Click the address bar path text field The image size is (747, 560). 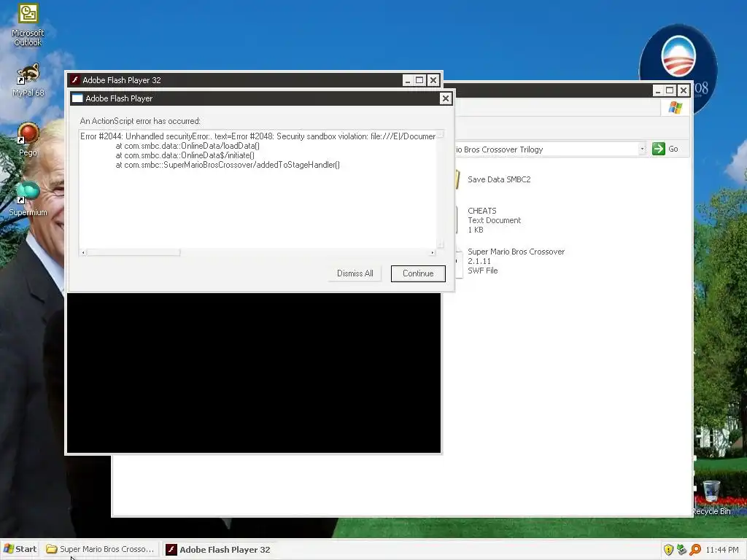[x=546, y=149]
